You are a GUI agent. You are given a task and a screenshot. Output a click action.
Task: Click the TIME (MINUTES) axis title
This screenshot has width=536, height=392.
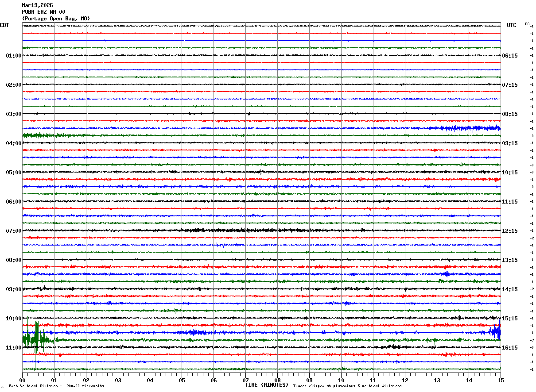point(267,385)
